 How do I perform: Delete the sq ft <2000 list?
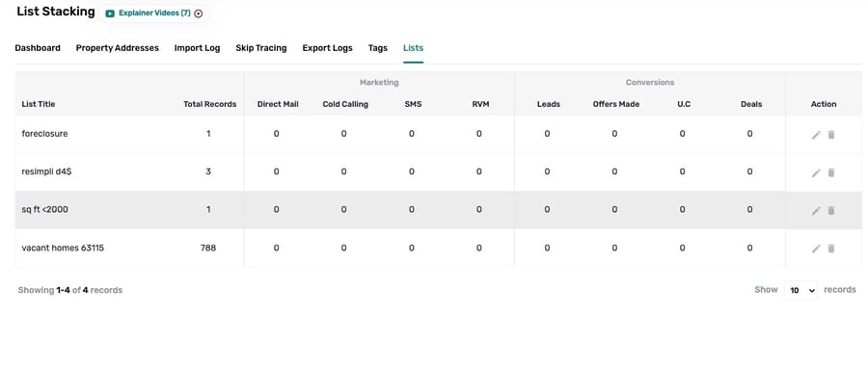click(x=831, y=211)
